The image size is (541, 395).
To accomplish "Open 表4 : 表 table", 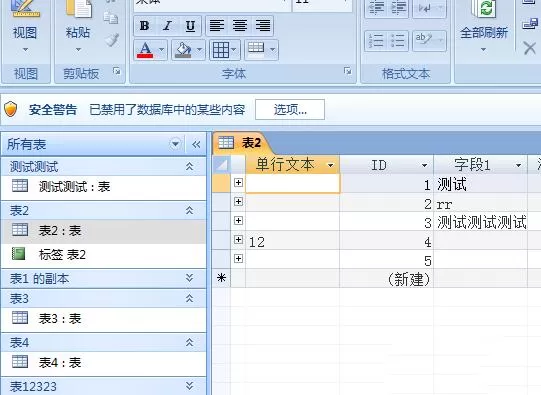I will click(x=104, y=363).
